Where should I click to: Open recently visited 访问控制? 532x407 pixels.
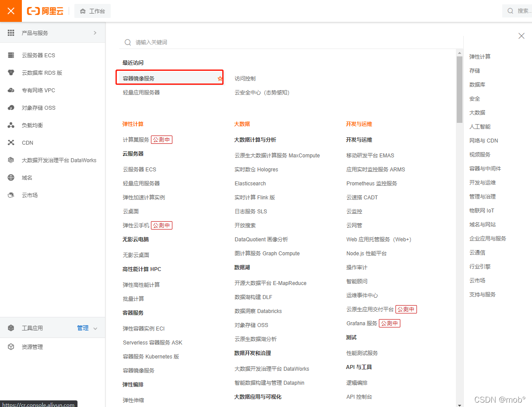245,79
